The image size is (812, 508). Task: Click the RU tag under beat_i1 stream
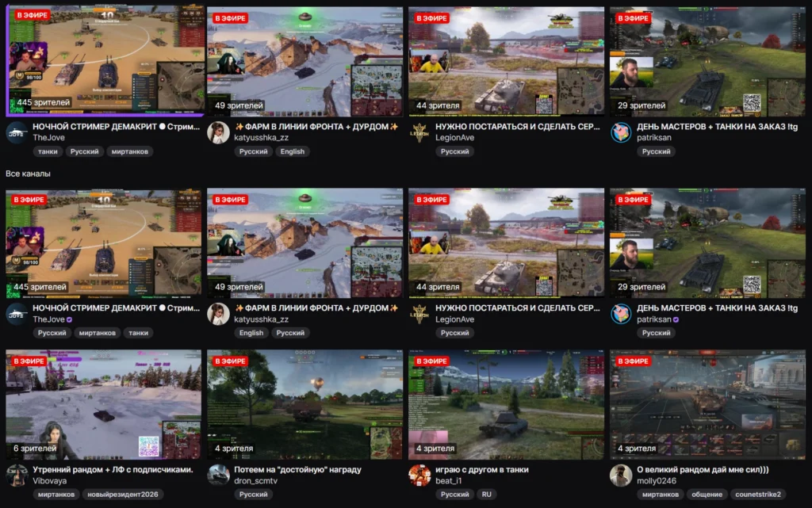(x=486, y=495)
